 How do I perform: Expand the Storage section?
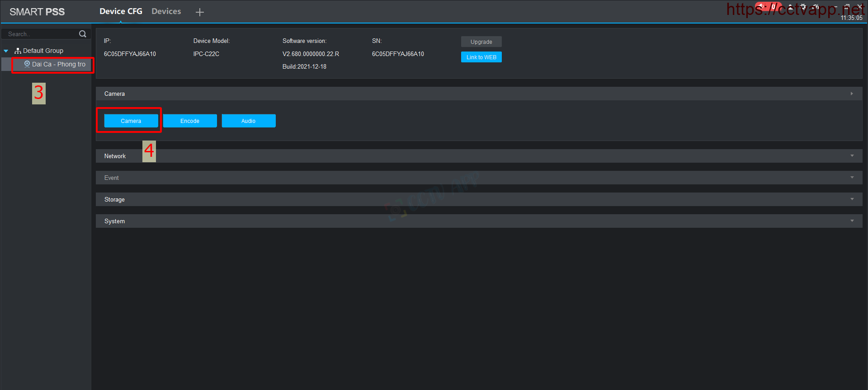coord(852,199)
